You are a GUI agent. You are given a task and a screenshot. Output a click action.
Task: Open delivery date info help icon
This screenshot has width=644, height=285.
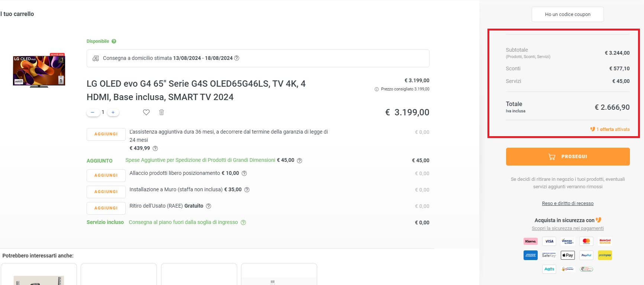coord(236,58)
